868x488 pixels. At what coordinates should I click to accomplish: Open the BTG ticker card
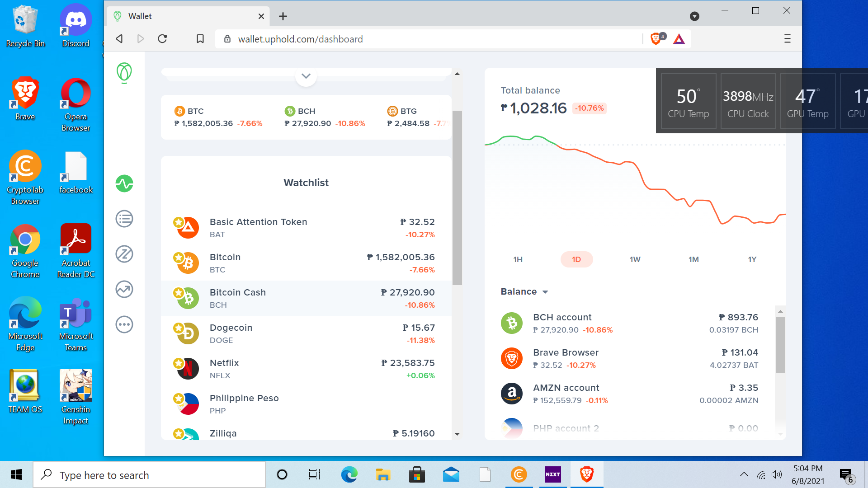pyautogui.click(x=419, y=117)
